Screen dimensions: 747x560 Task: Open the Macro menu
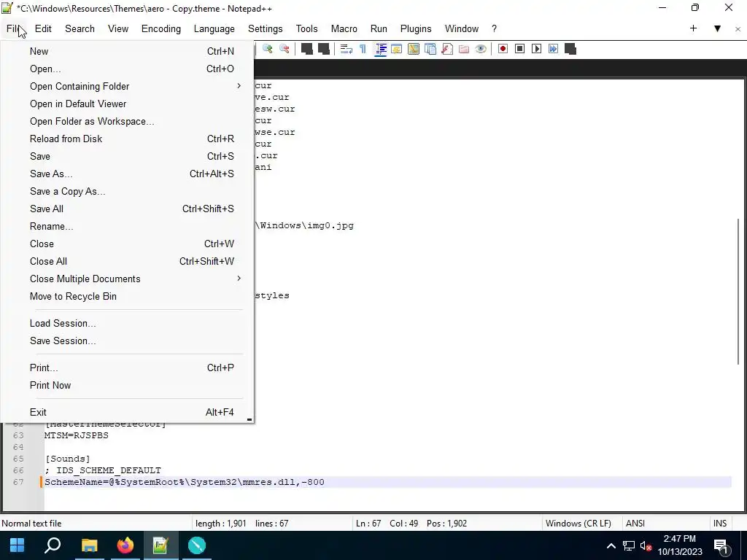pos(344,28)
